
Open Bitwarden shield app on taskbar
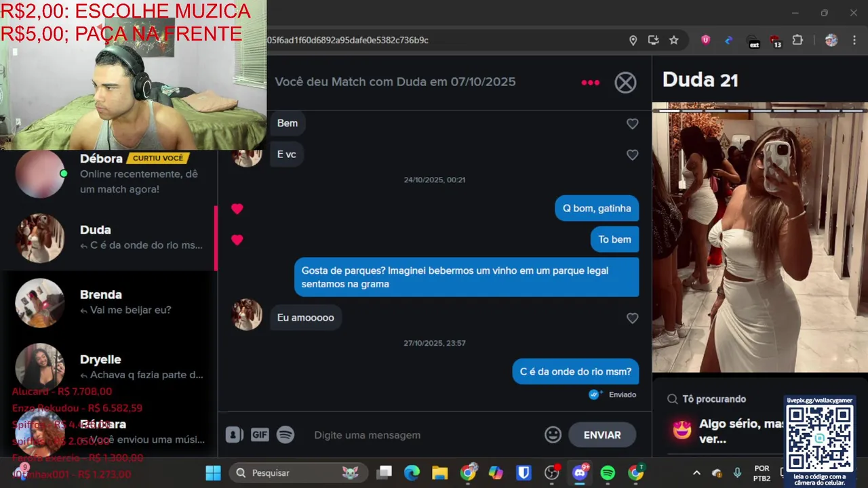(524, 472)
